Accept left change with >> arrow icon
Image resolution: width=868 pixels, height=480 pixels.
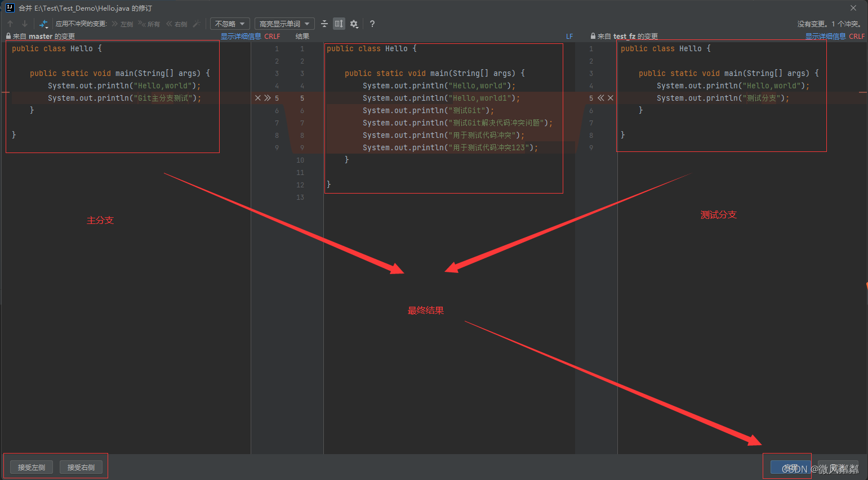[x=268, y=98]
